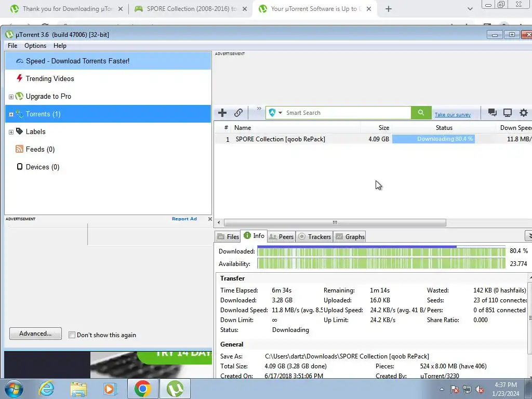Open Trending Videos in sidebar

point(108,79)
